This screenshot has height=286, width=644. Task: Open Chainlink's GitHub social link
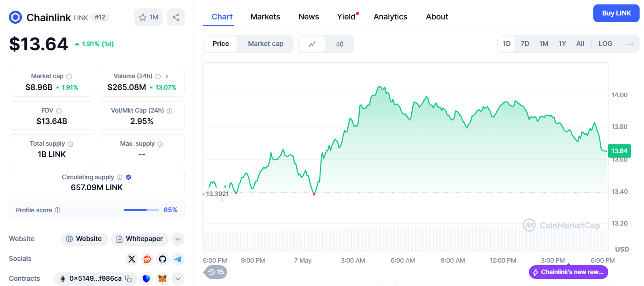(163, 259)
